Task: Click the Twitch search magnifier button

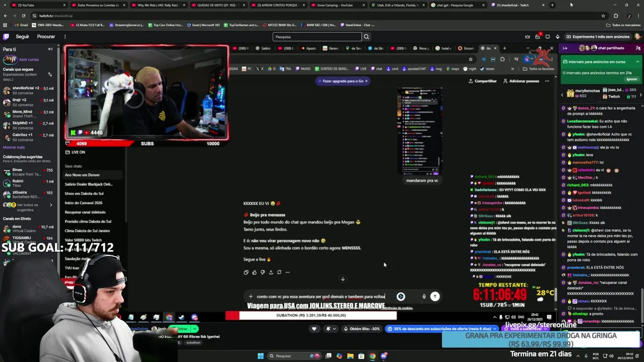Action: (366, 37)
